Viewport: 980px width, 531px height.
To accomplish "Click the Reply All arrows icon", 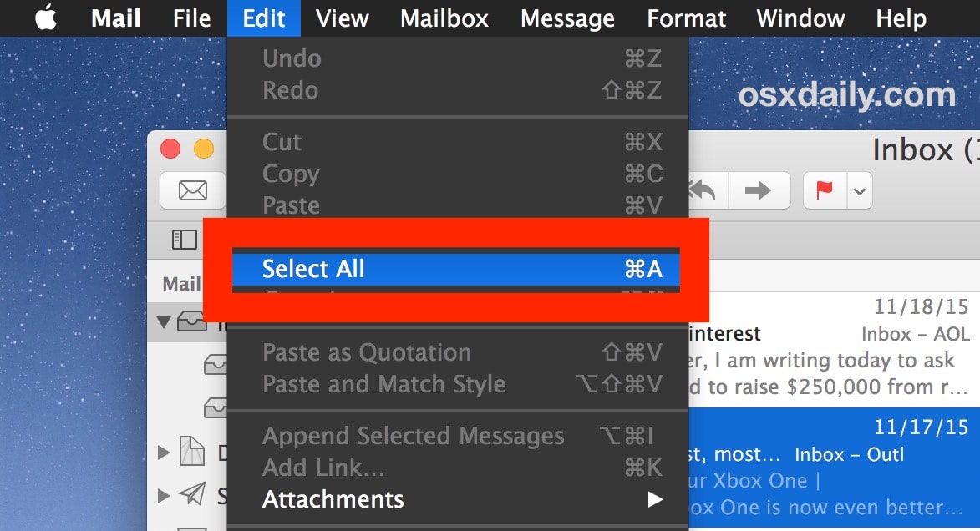I will pyautogui.click(x=706, y=190).
